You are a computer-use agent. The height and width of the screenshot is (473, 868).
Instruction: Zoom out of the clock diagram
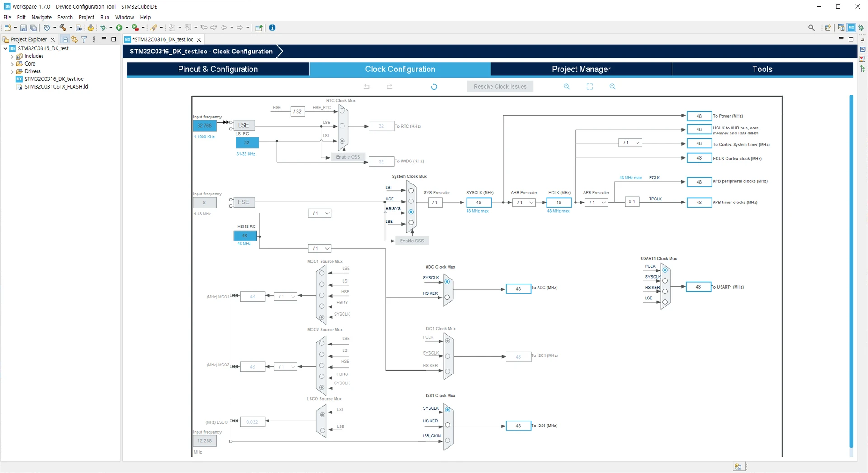(613, 86)
